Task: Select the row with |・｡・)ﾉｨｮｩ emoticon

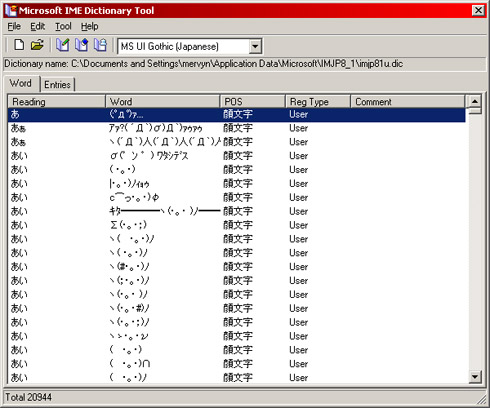Action: pos(237,184)
